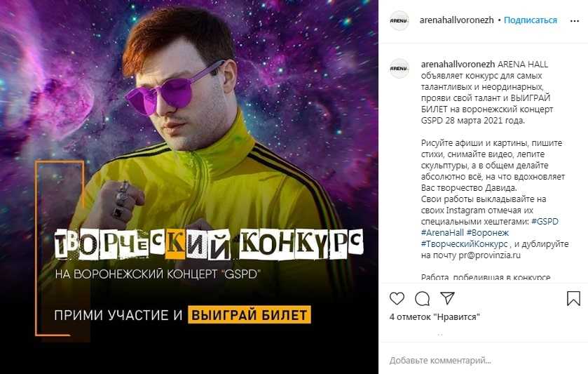Open the #ArenaHall hashtag
This screenshot has width=588, height=374.
coord(442,232)
